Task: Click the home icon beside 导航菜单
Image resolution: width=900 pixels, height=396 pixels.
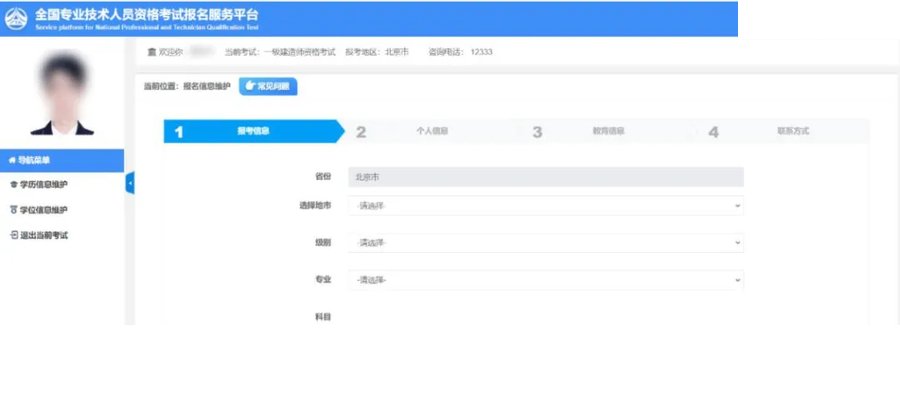Action: coord(13,161)
